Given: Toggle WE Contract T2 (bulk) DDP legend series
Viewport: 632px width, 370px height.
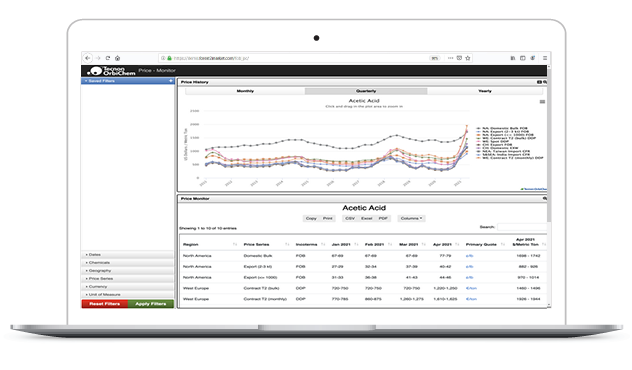Looking at the screenshot, I should 506,138.
